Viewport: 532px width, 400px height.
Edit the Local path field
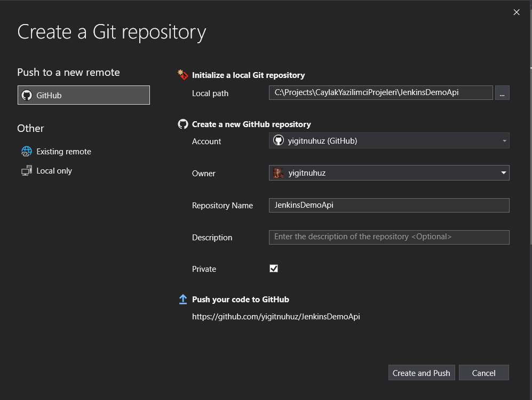[380, 93]
